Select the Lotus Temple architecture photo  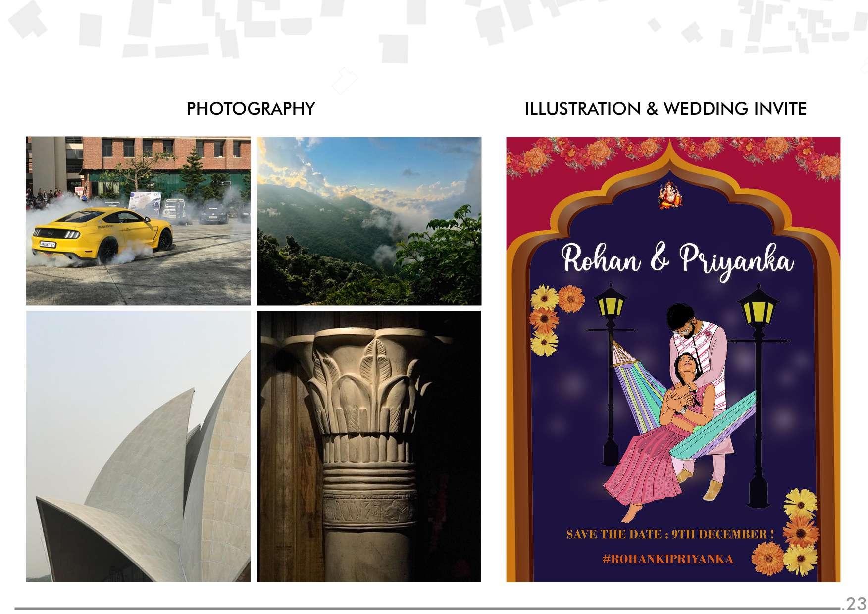(x=138, y=447)
